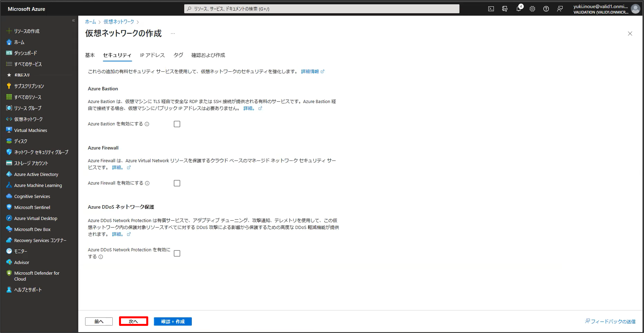Show info tooltip for Azure Bastion を有効にする
Viewport: 644px width, 333px height.
click(147, 124)
